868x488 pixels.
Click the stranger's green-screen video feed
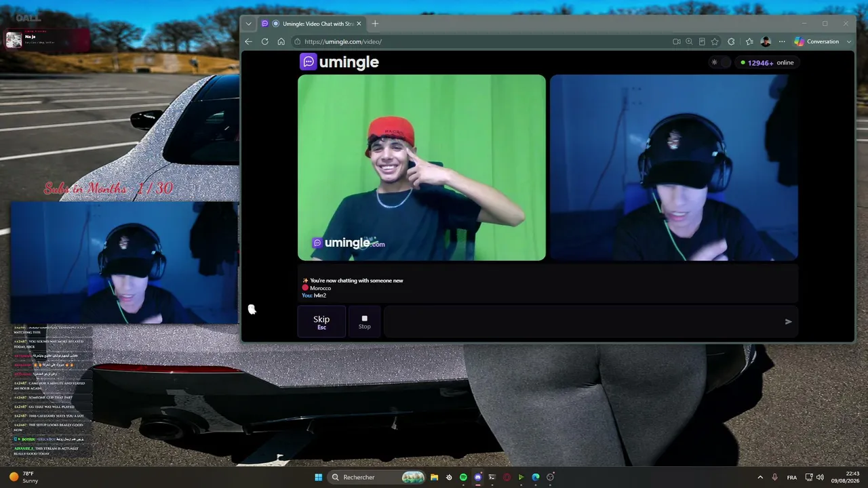point(422,167)
